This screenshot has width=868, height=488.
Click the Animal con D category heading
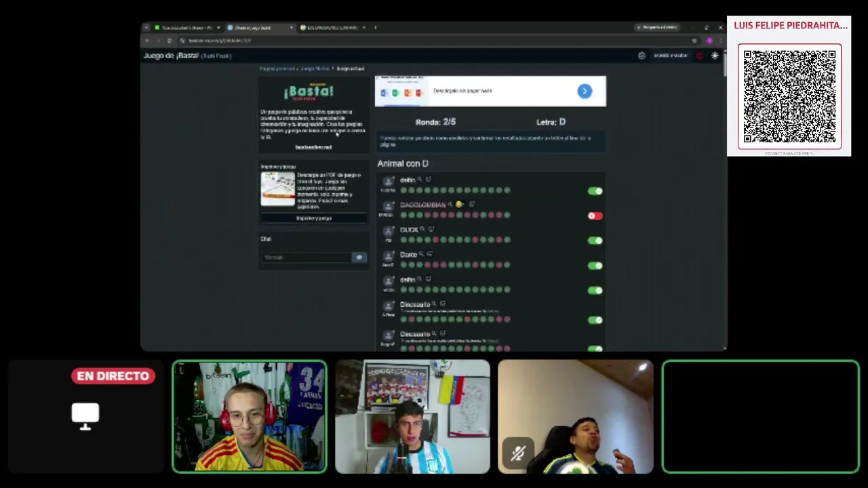tap(403, 163)
